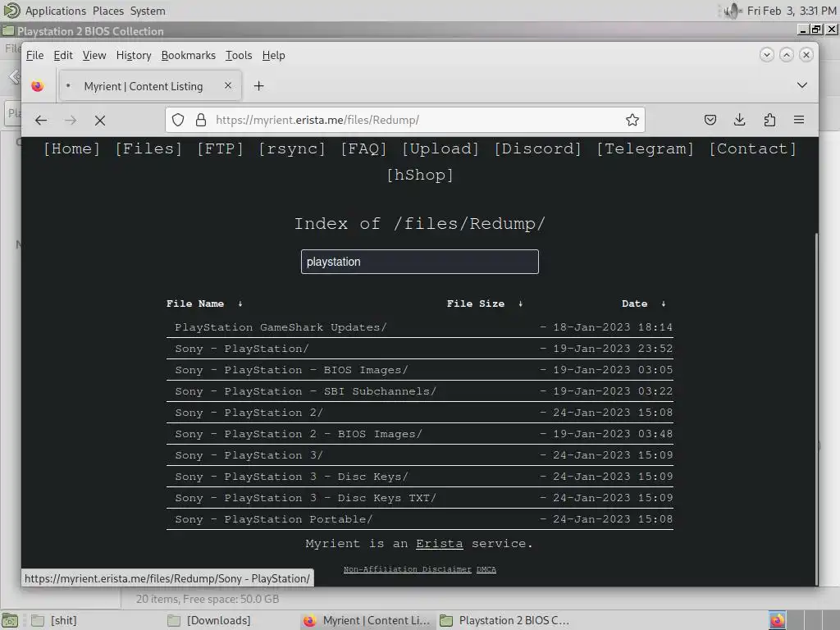This screenshot has width=840, height=630.
Task: Save page to Pocket icon
Action: [710, 120]
